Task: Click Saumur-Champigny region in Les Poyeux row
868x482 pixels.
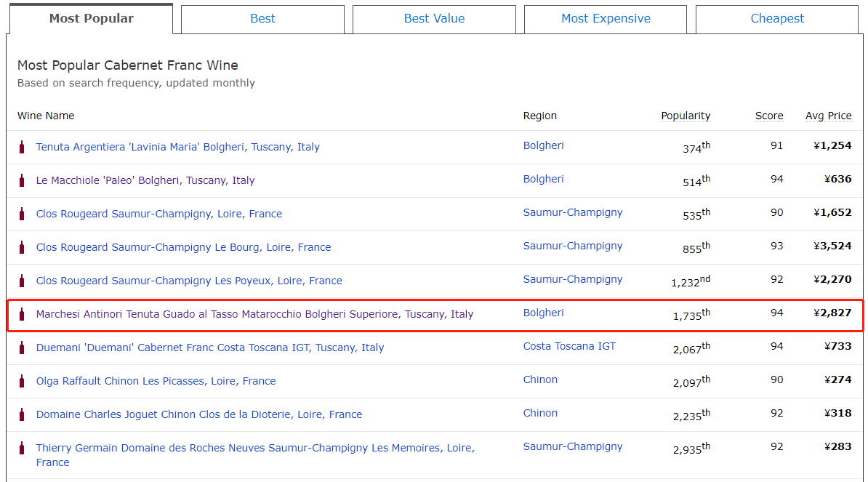Action: coord(572,279)
